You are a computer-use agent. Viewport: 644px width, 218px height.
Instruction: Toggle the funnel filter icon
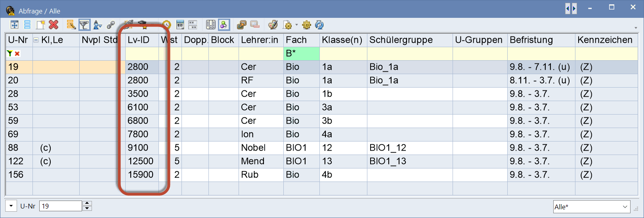pos(84,25)
